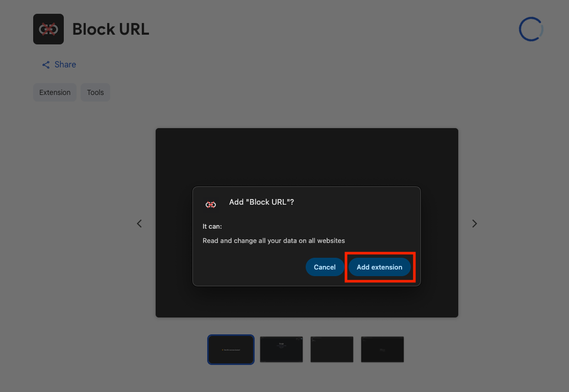Open the Share link
This screenshot has height=392, width=569.
(59, 65)
